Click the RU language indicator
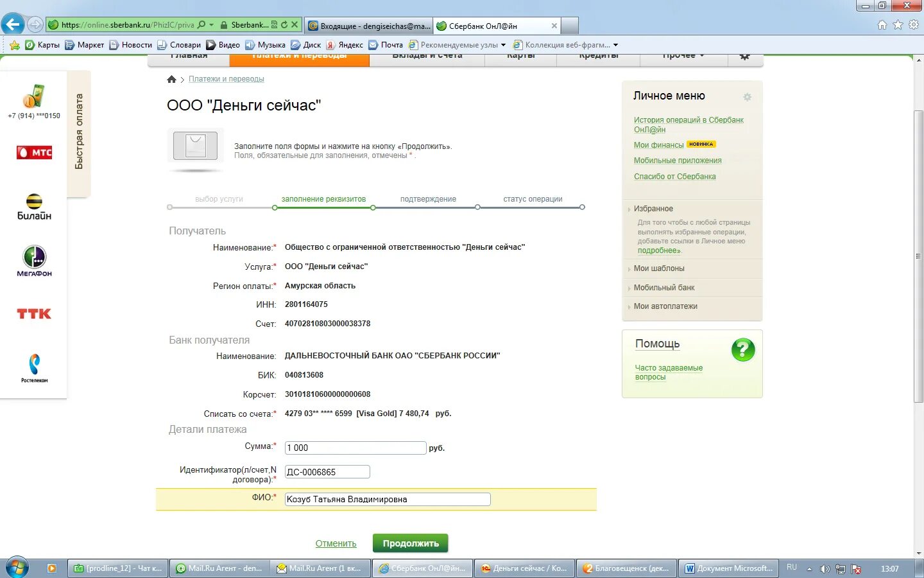Viewport: 924px width, 578px height. (x=792, y=568)
